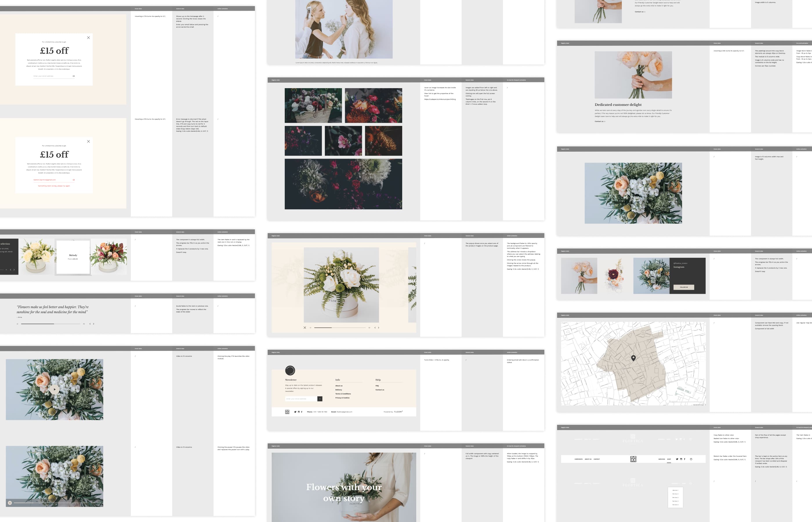Open Facebook icon in footer
The width and height of the screenshot is (812, 522).
[302, 412]
